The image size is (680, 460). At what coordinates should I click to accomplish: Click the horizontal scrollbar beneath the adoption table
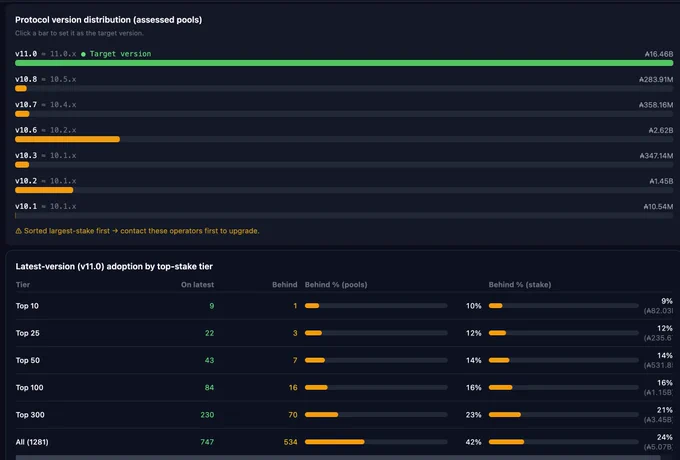(338, 457)
